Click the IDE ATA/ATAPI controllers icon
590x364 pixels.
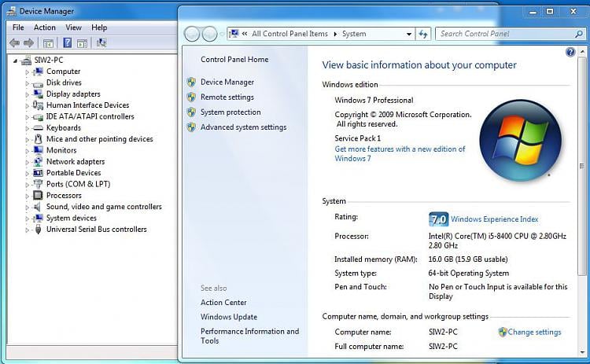click(38, 117)
